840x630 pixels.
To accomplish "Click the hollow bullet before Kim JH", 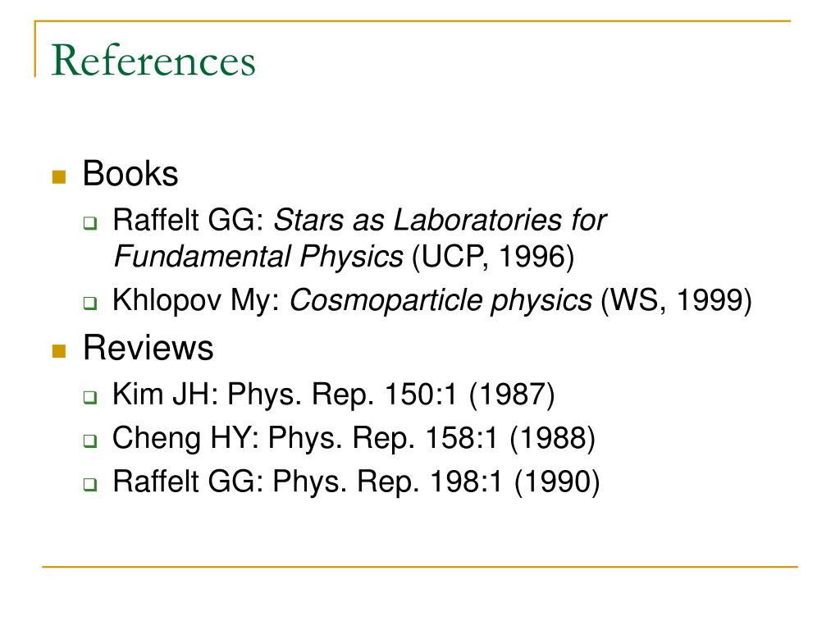I will (90, 398).
